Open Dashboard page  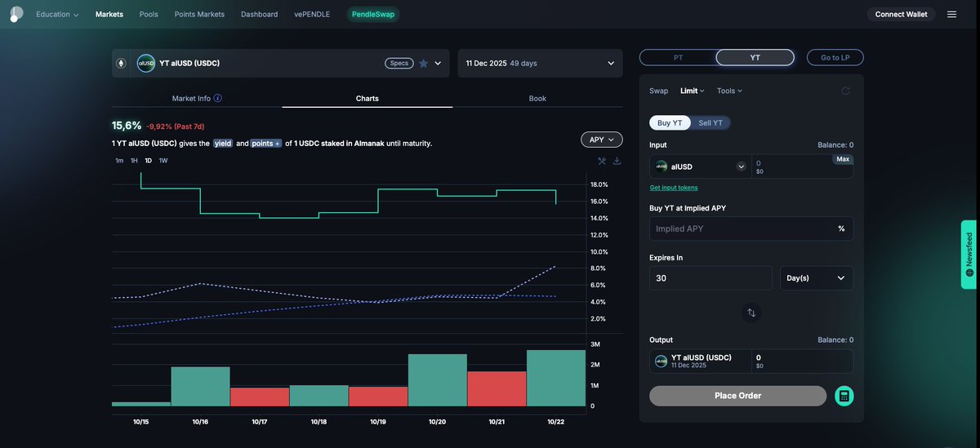pyautogui.click(x=259, y=14)
